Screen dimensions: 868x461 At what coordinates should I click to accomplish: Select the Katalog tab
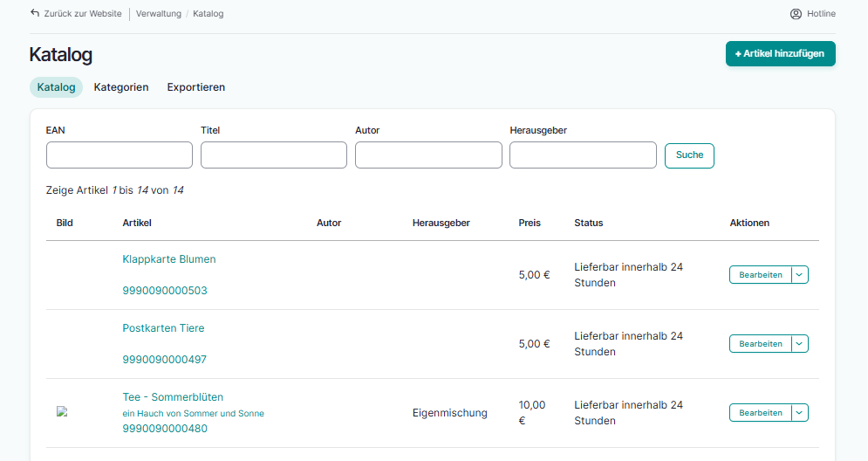click(56, 87)
